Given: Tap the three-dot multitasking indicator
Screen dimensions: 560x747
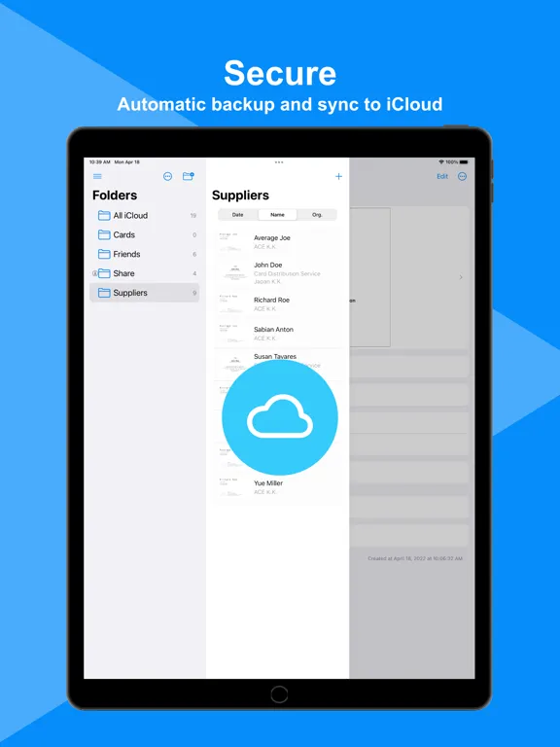Looking at the screenshot, I should coord(279,162).
